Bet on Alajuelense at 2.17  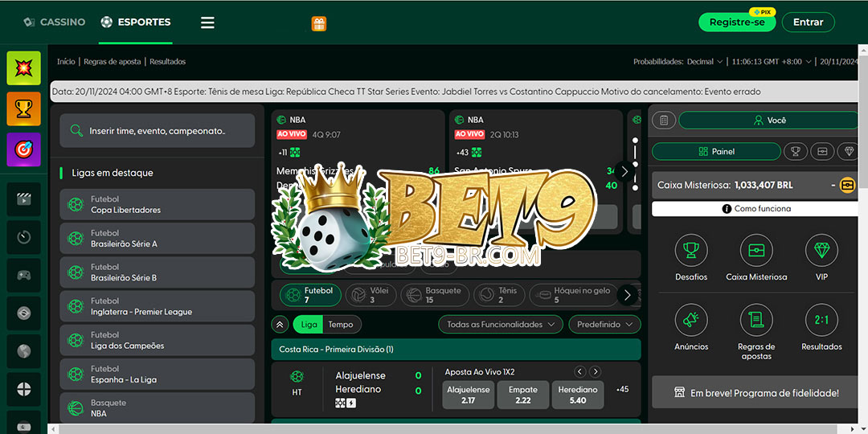click(469, 395)
